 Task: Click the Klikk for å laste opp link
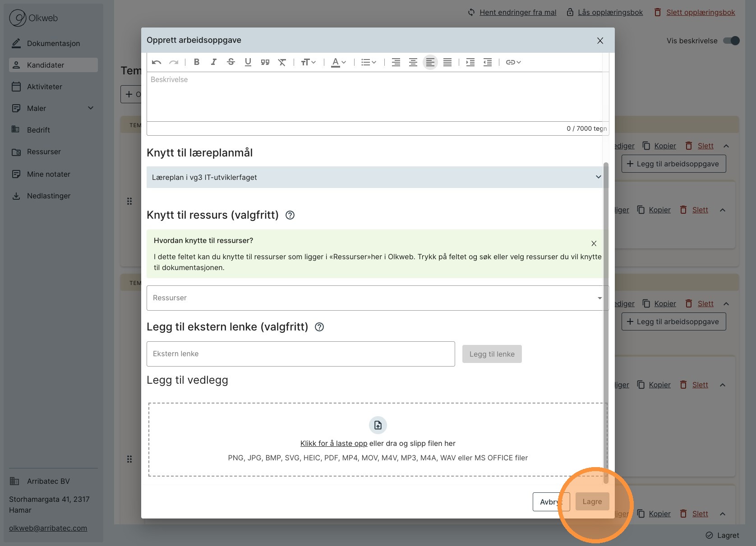(334, 443)
